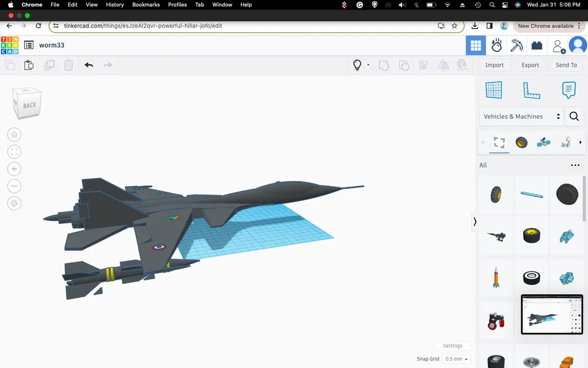Screen dimensions: 588x368
Task: Select the black tire shape thumbnail
Action: coord(567,194)
